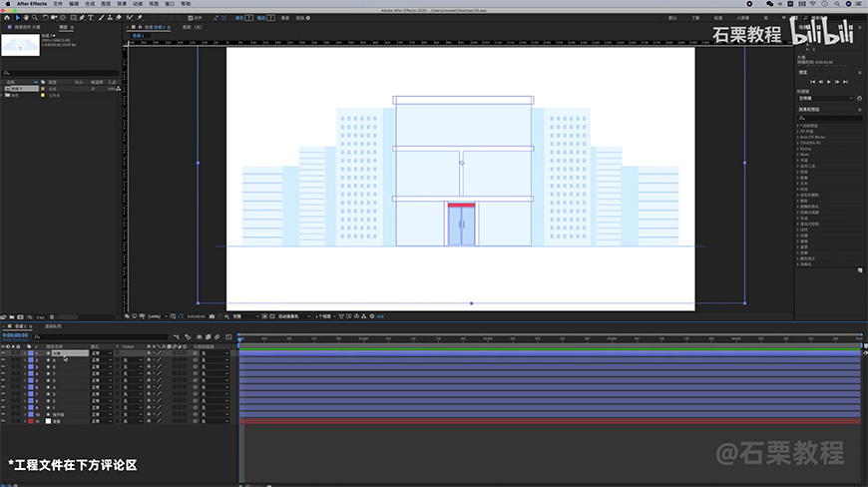
Task: Click the Home icon in the toolbar
Action: coord(7,18)
